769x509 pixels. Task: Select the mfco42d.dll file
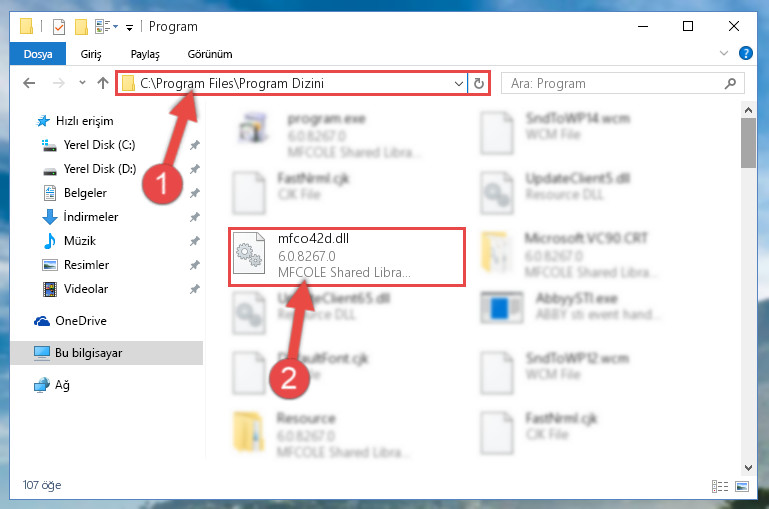click(346, 256)
